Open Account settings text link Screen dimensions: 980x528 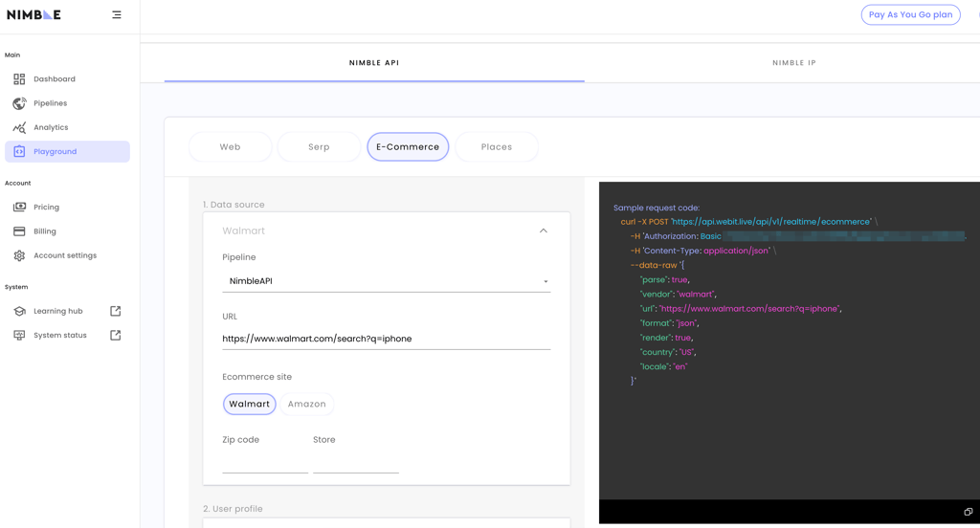pos(65,255)
